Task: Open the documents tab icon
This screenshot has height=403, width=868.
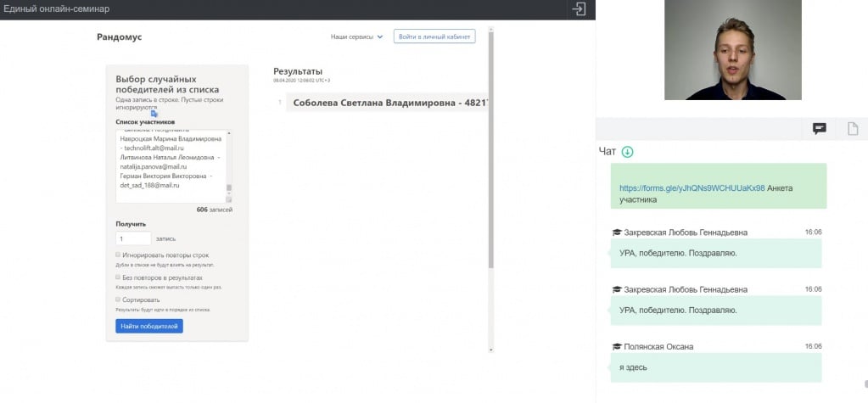Action: [x=853, y=129]
